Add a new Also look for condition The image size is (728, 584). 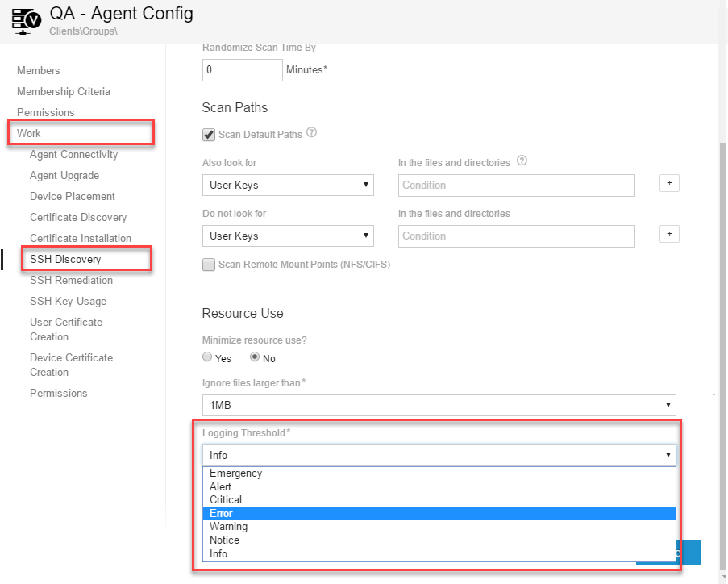click(x=669, y=183)
